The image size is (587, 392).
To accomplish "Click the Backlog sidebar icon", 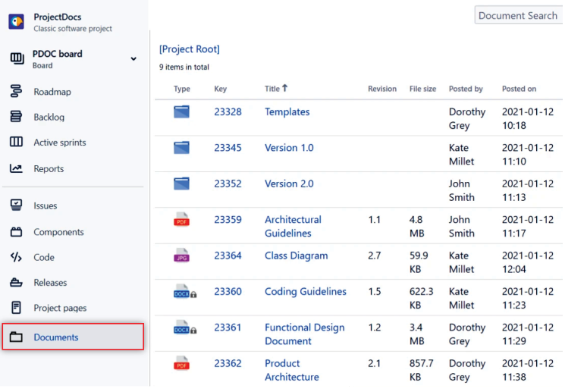I will point(16,117).
